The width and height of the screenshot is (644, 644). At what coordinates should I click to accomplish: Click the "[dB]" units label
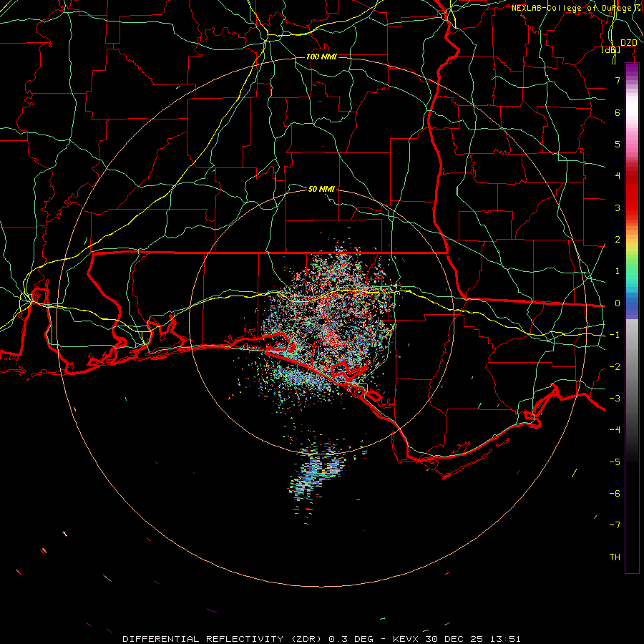611,50
